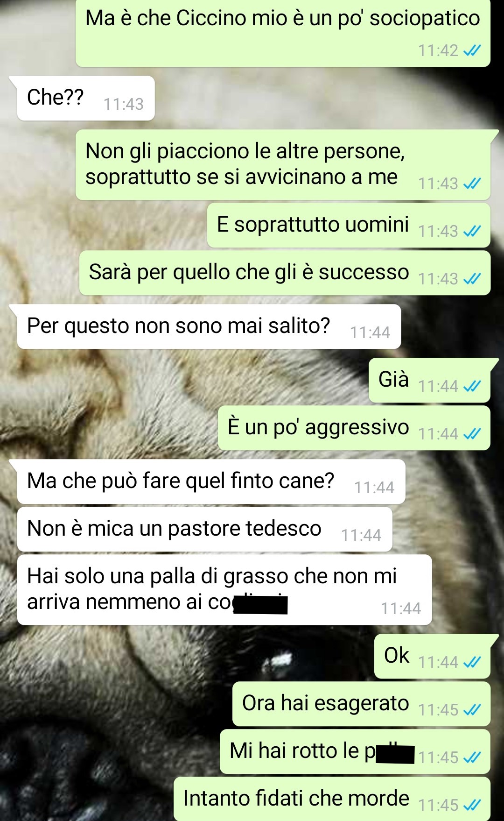Tap read ticks on 'Ora hai esagerato'
The height and width of the screenshot is (821, 504).
pos(472,709)
